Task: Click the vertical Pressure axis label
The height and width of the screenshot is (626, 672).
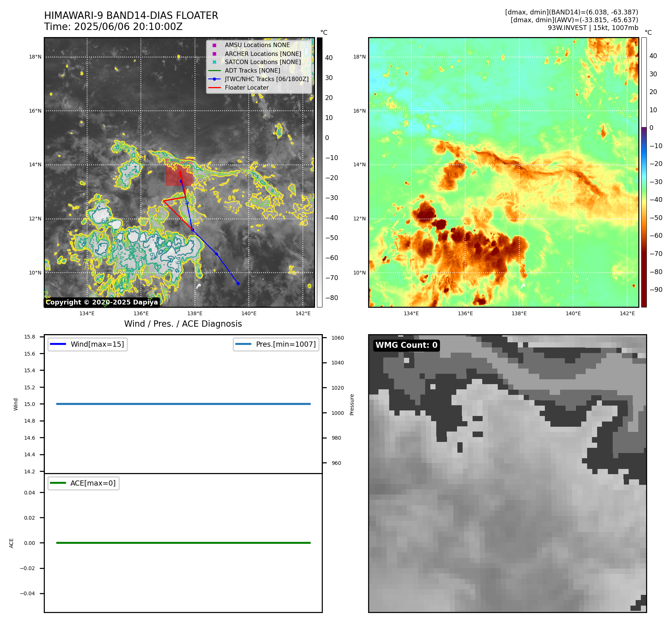Action: 352,404
